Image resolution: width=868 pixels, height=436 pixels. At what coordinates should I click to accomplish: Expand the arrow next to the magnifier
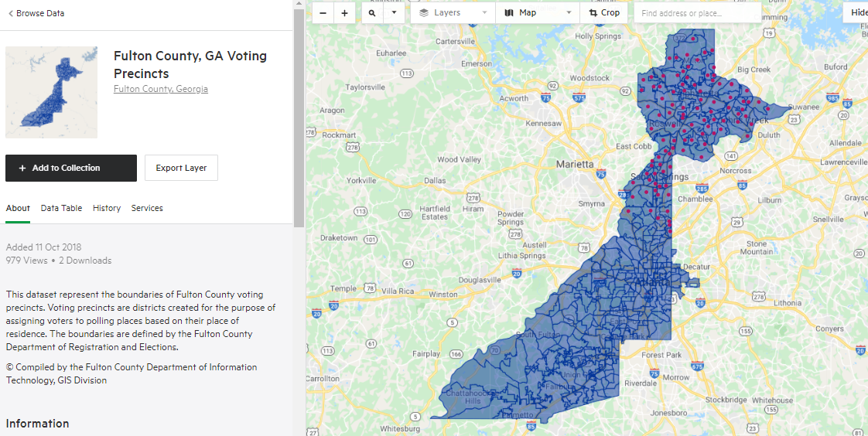coord(394,13)
